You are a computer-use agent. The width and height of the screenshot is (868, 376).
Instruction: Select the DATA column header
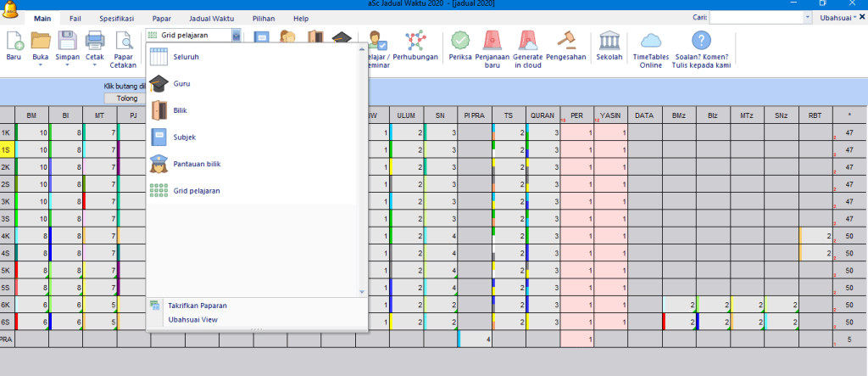(x=645, y=115)
